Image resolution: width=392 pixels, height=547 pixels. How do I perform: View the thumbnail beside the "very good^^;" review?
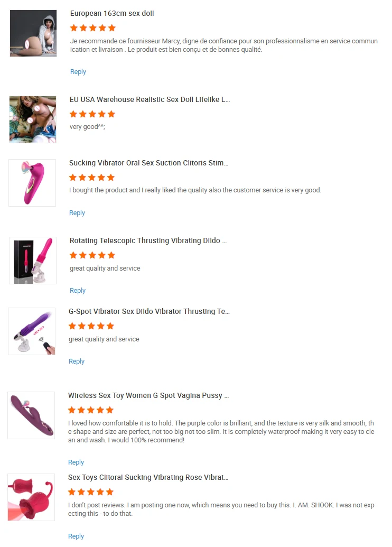32,119
